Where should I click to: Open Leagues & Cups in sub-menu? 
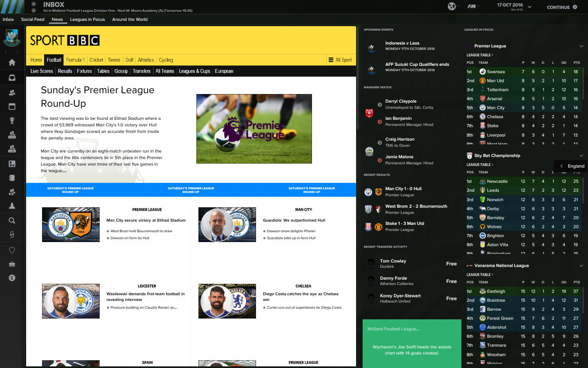click(x=194, y=71)
